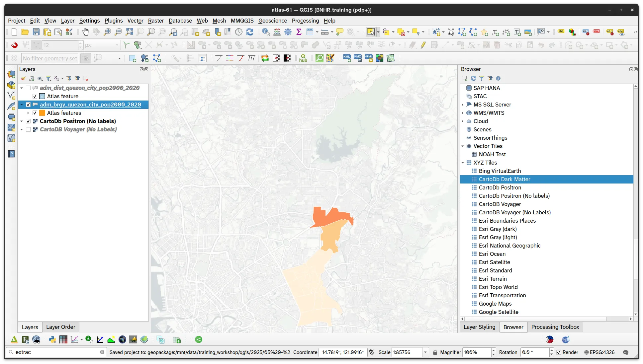Click Save Project icon
Screen dimensions: 643x364
(x=36, y=32)
